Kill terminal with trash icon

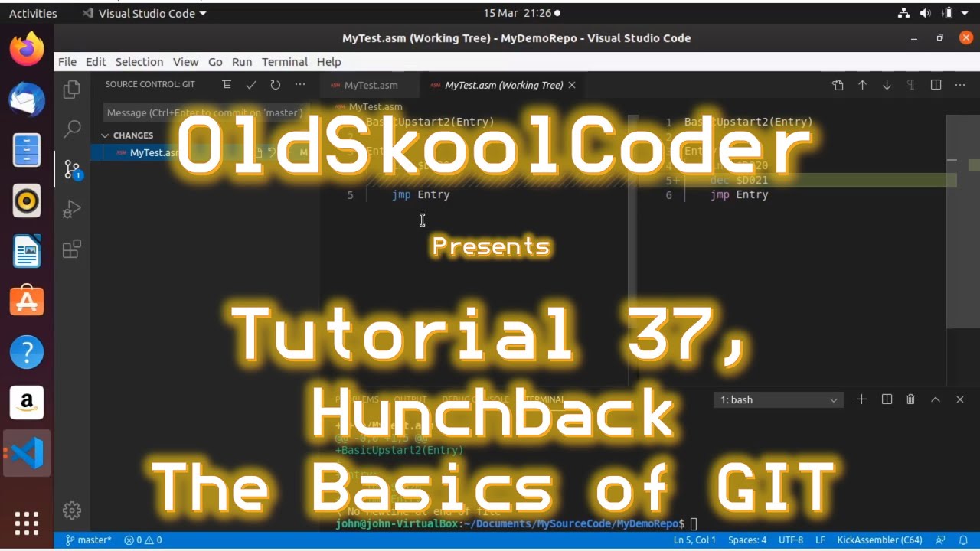click(910, 399)
